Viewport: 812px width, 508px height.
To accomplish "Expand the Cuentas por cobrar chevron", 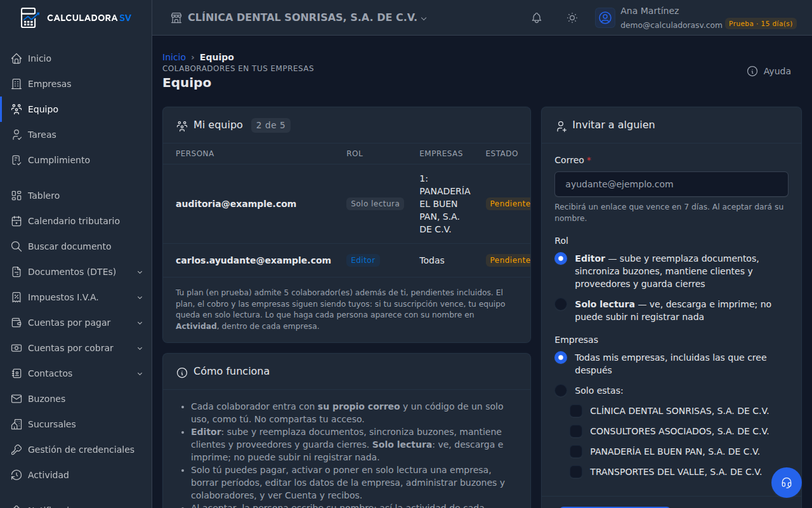I will (140, 348).
